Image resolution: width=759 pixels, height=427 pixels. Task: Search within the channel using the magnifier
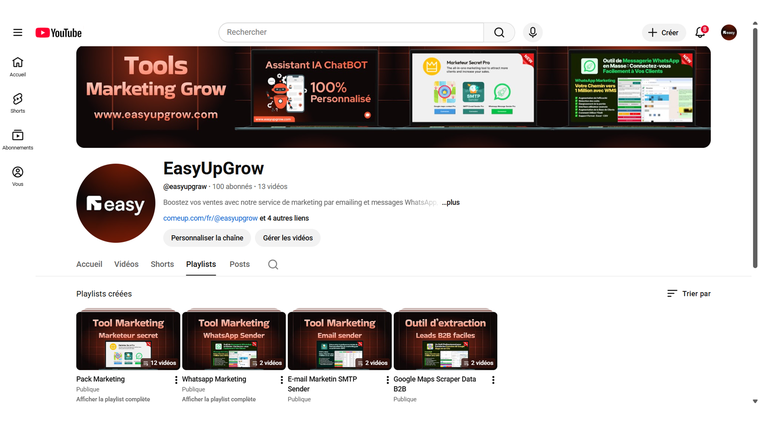pos(273,264)
